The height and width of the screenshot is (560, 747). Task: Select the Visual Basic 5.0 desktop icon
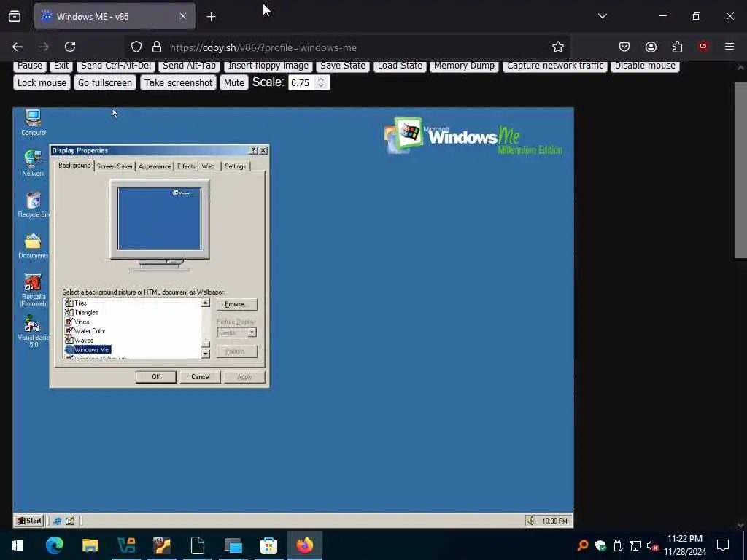click(33, 331)
